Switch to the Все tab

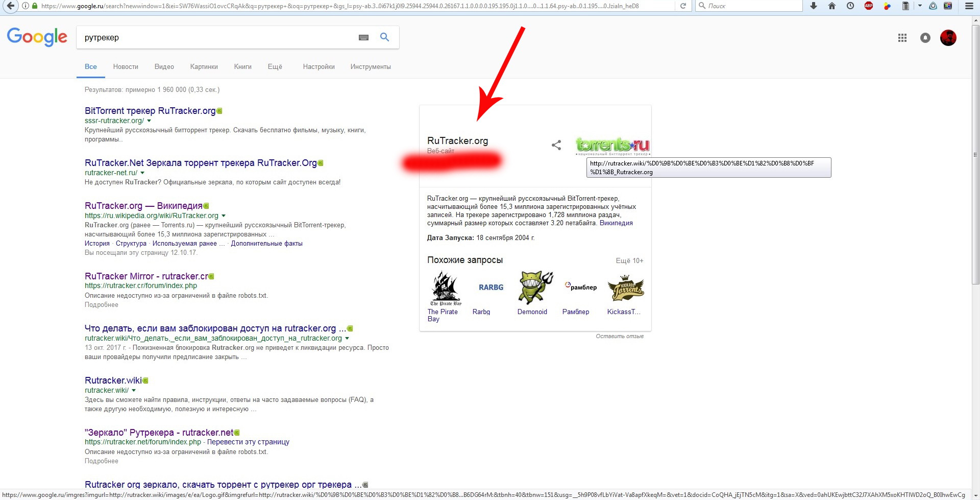tap(91, 67)
